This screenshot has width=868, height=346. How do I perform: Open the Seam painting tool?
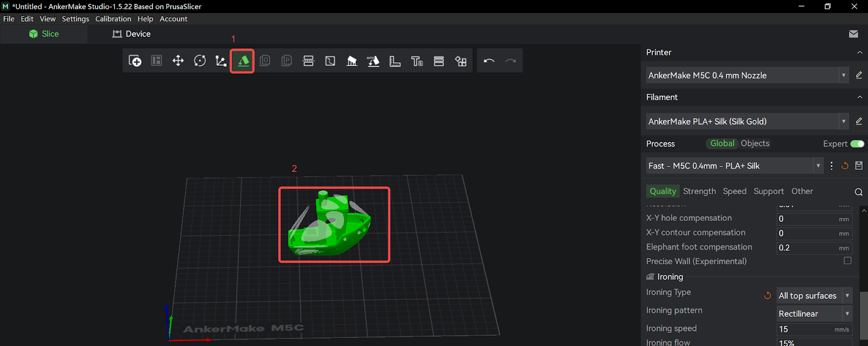tap(330, 61)
